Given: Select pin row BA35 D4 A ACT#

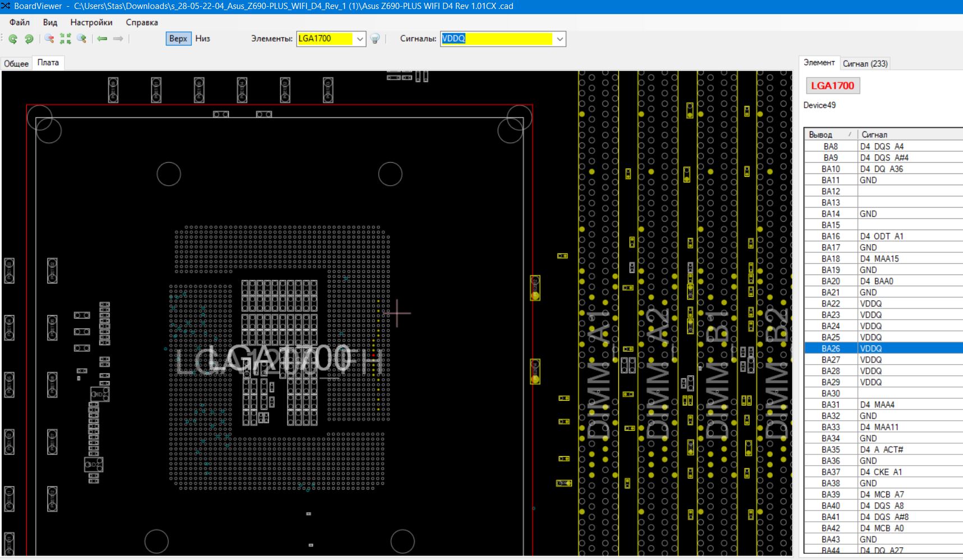Looking at the screenshot, I should tap(884, 449).
